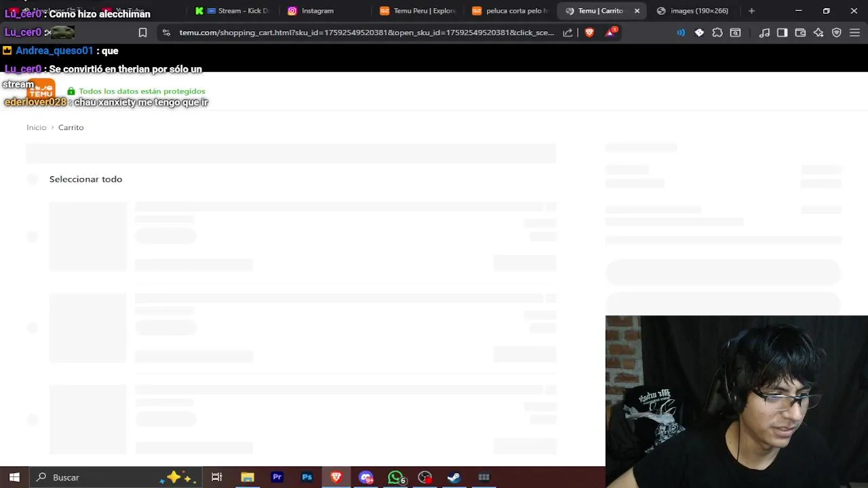The height and width of the screenshot is (488, 868).
Task: Close the Temu Carrito tab
Action: (637, 11)
